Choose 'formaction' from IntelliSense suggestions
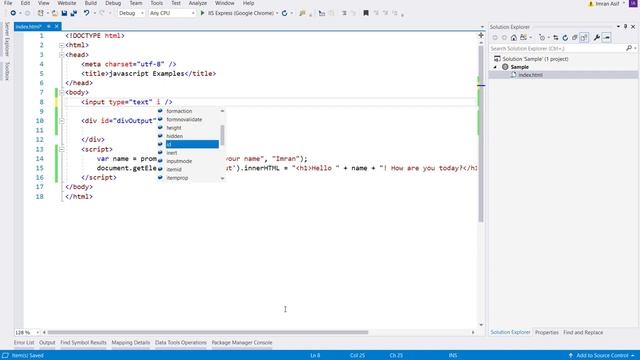640x360 pixels. pos(179,111)
